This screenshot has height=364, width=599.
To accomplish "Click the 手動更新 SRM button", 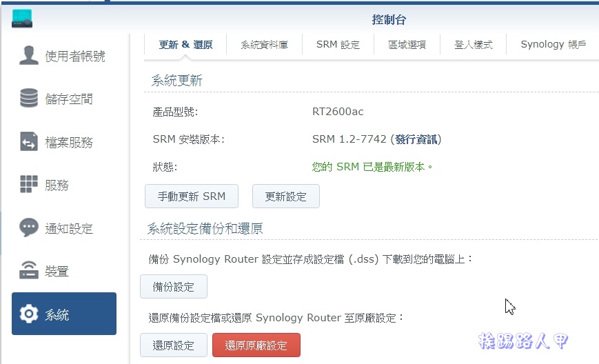I will 192,196.
